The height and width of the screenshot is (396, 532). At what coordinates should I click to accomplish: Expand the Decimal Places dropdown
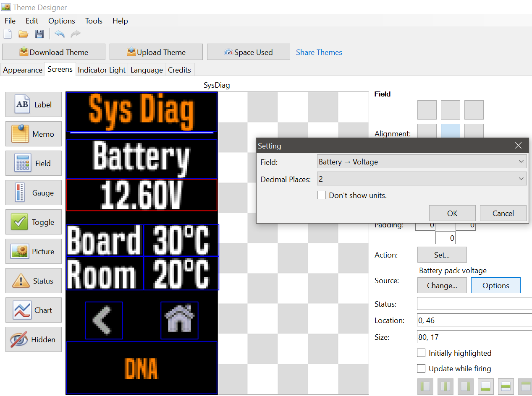point(422,179)
